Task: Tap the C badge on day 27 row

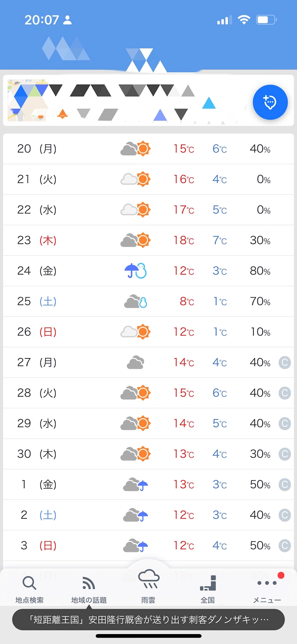Action: point(285,362)
